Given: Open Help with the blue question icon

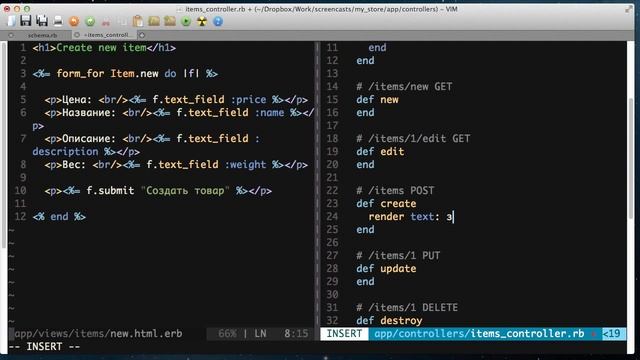Looking at the screenshot, I should (x=218, y=21).
